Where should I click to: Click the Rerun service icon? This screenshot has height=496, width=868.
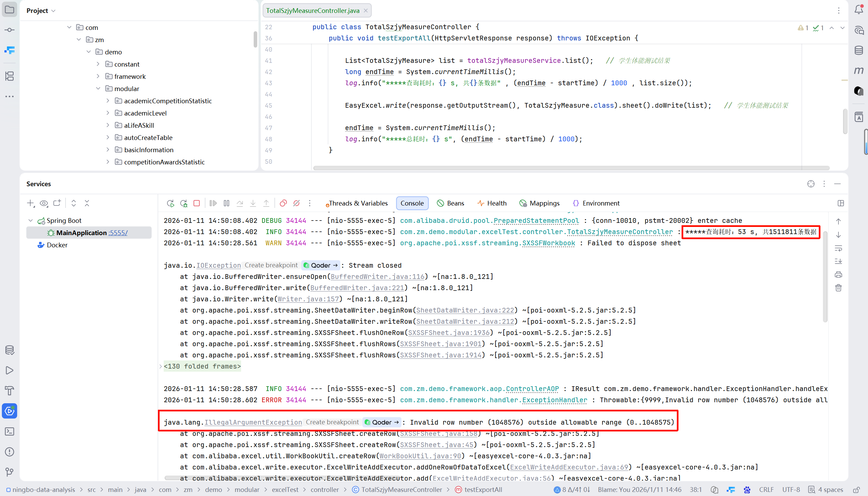[x=170, y=203]
